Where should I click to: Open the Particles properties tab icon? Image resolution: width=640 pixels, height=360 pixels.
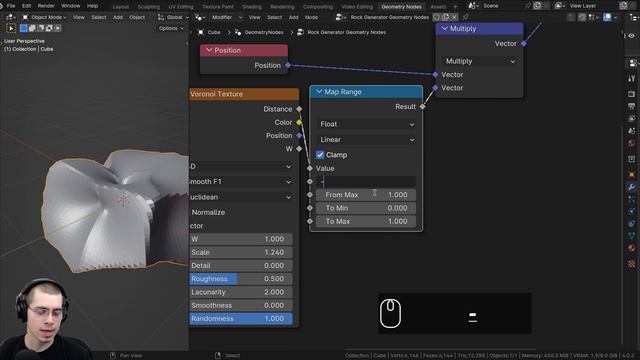point(632,199)
